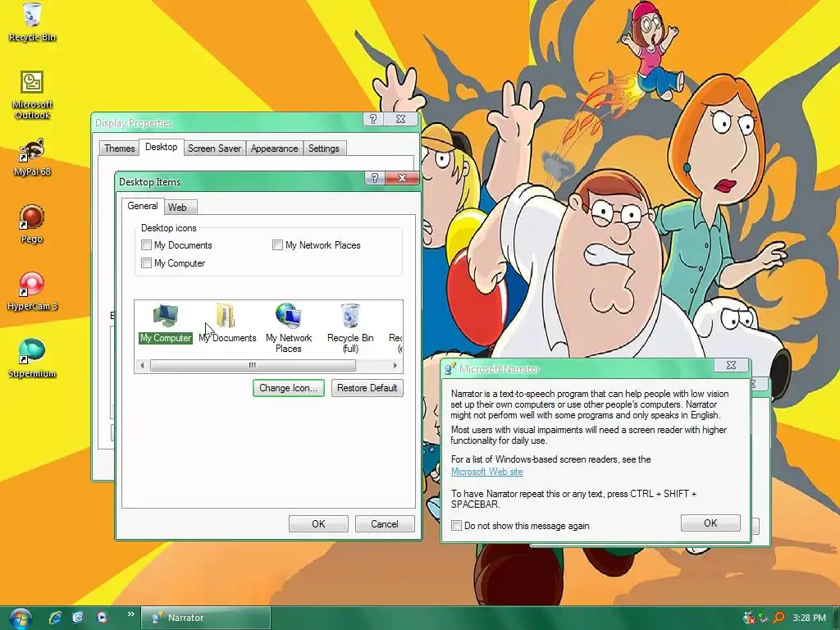Select the MyPal 68 desktop shortcut

click(x=32, y=157)
